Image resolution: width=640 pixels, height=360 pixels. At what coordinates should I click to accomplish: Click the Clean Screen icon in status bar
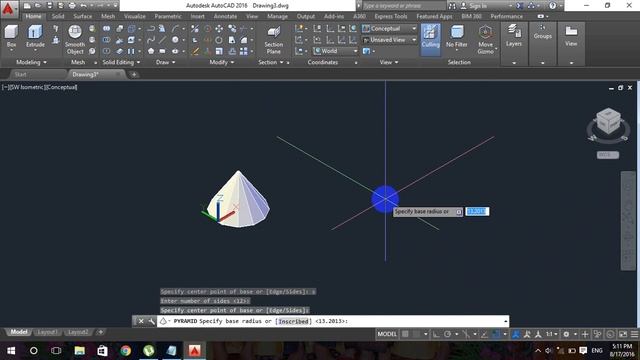623,334
